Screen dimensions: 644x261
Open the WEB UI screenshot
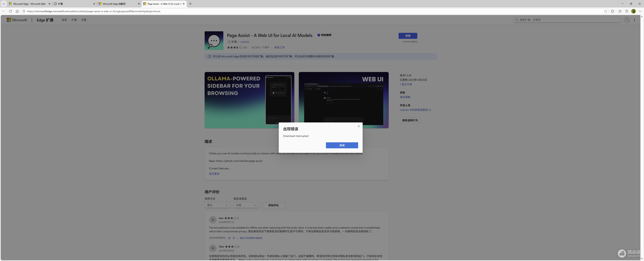point(344,100)
